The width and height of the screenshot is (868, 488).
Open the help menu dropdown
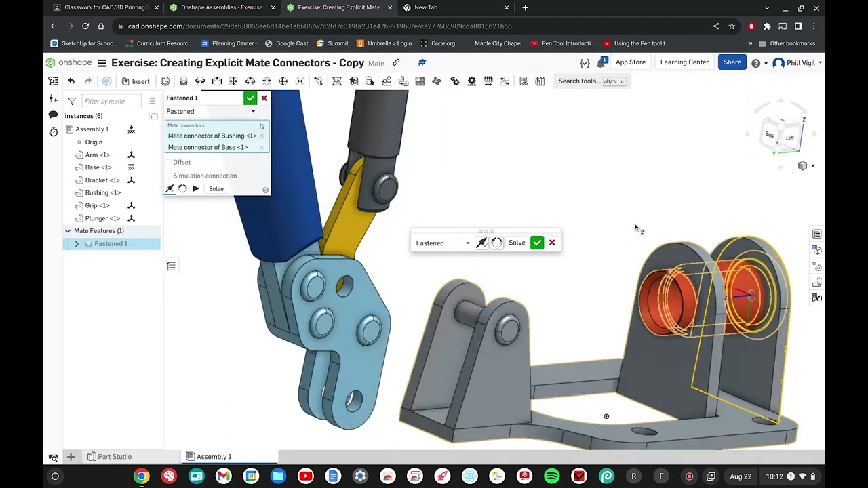point(759,63)
